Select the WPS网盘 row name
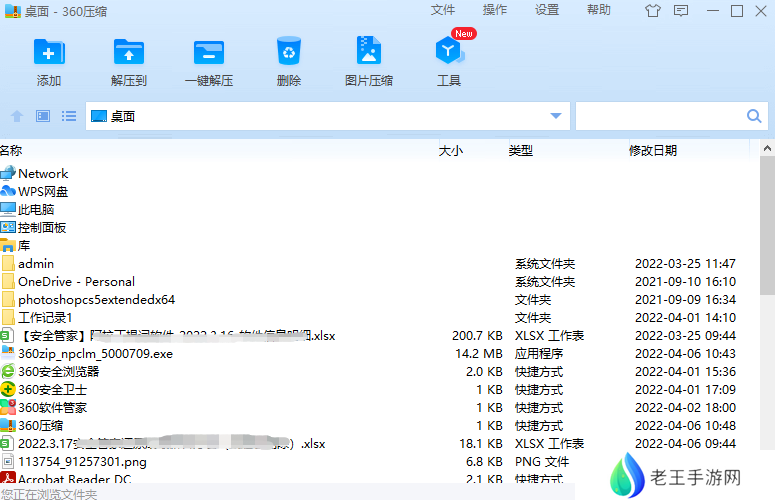 43,191
